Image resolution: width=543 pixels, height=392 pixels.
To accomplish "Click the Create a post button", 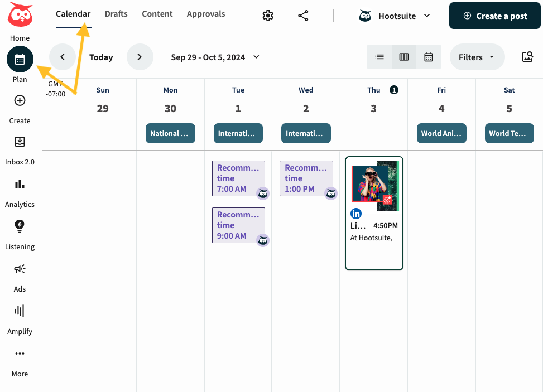I will [x=494, y=16].
